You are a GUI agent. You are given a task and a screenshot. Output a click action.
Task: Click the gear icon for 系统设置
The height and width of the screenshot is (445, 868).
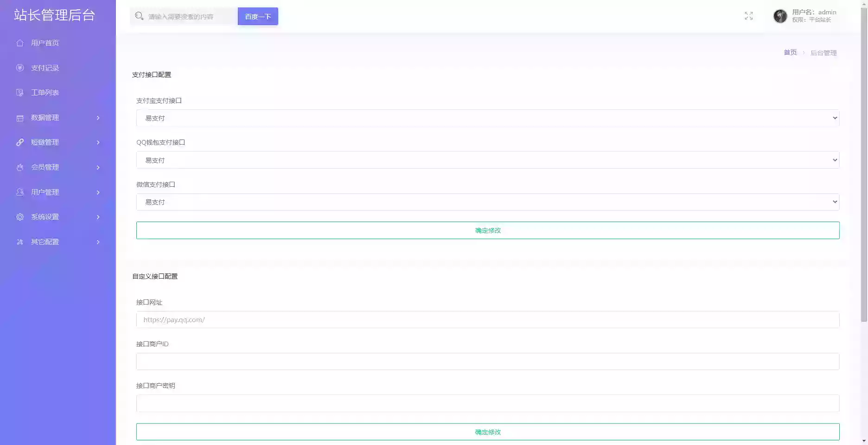coord(20,217)
